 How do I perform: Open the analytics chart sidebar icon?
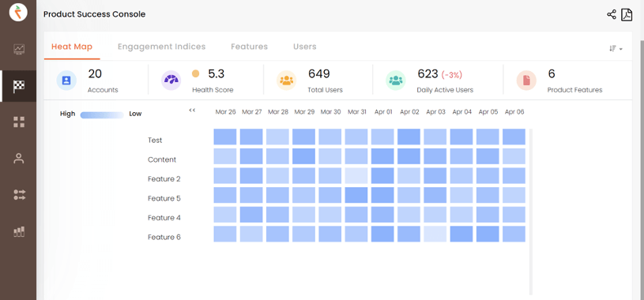(x=19, y=49)
